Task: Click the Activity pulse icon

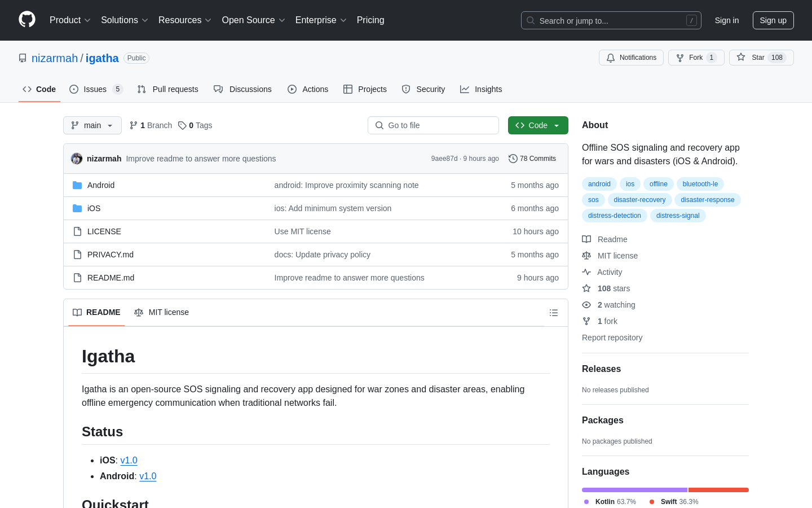Action: pos(586,272)
